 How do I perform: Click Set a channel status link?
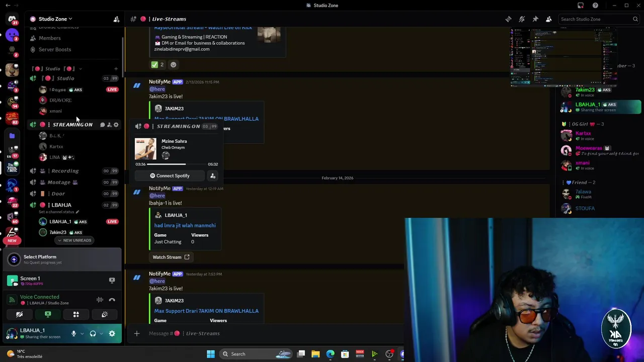(58, 212)
